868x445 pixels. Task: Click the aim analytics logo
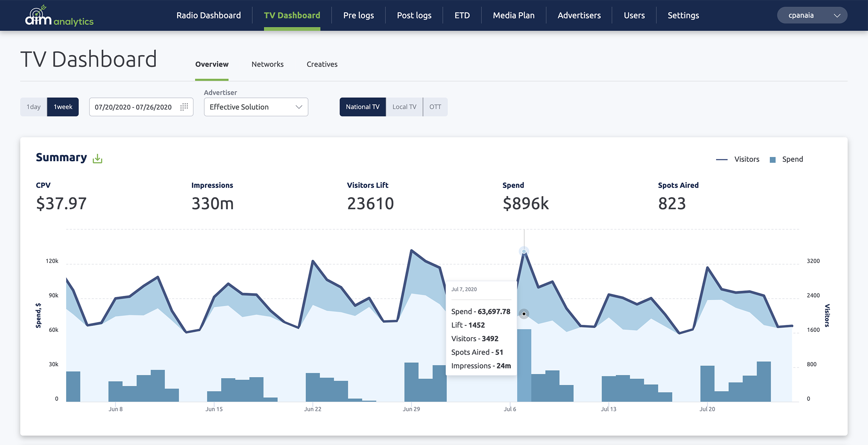coord(59,16)
